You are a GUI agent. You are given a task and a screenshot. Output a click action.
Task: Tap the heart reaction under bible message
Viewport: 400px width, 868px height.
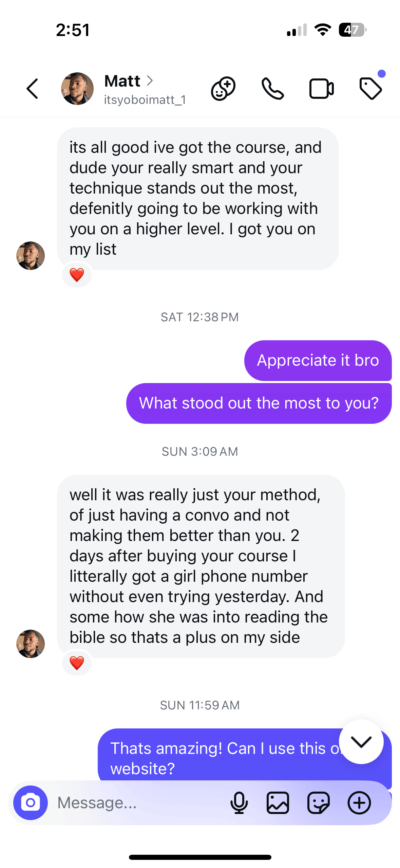click(77, 663)
